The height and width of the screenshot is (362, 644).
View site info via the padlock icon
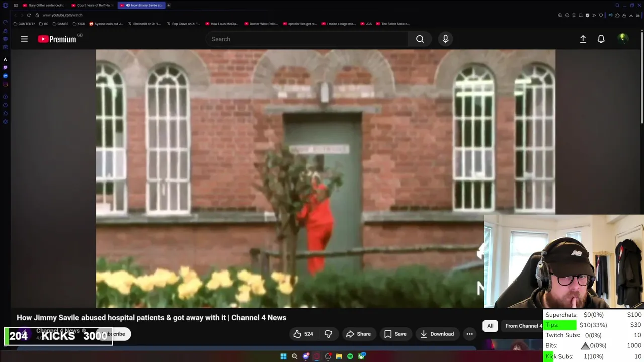click(x=37, y=15)
